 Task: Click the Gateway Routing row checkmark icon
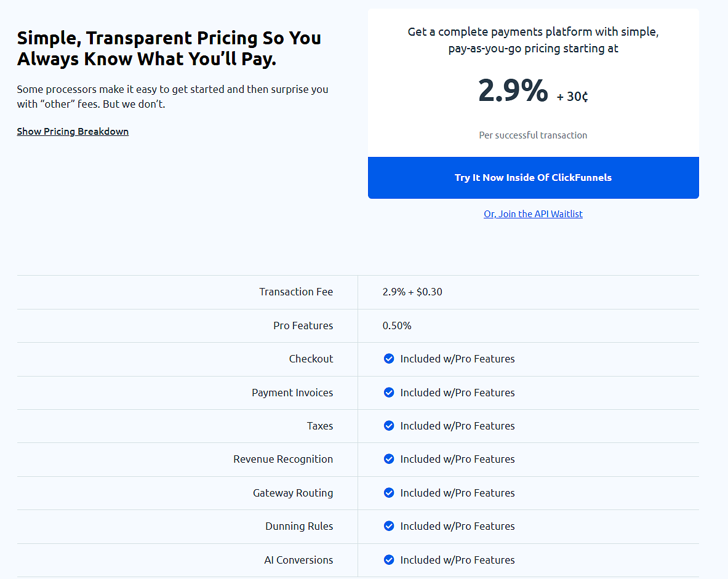tap(389, 493)
